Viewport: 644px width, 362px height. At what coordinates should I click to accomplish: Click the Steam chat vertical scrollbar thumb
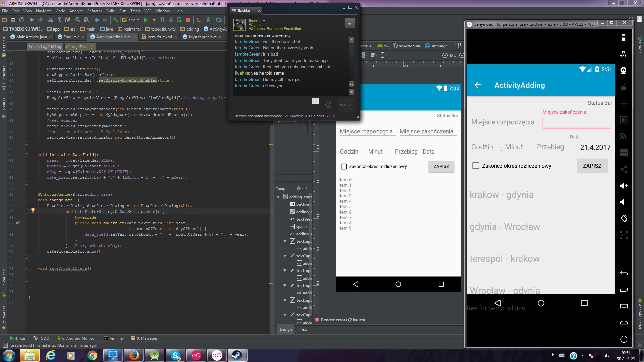[x=351, y=84]
